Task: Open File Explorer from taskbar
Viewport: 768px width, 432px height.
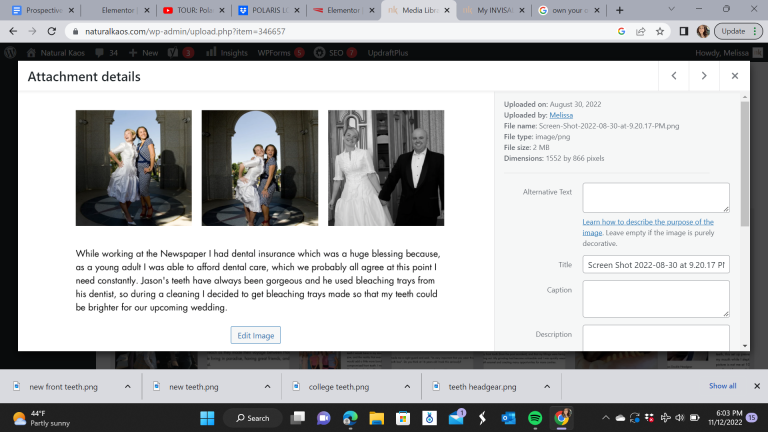Action: click(377, 418)
